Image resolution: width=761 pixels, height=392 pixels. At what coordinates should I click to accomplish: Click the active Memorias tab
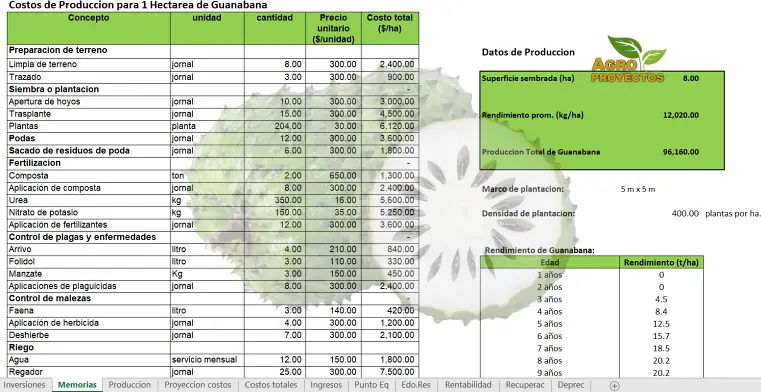77,385
